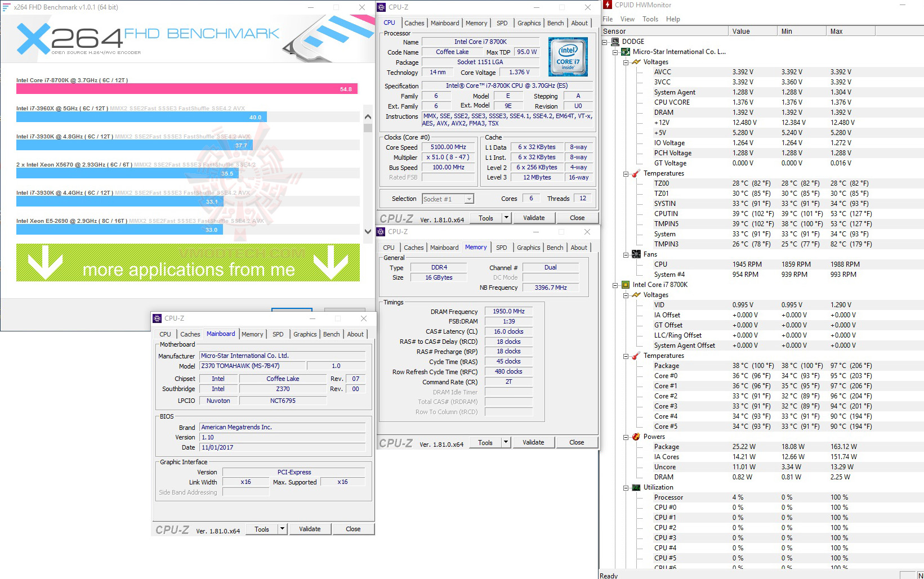Click the down arrow of the x264 results list
Screen dimensions: 924x579
pos(368,231)
